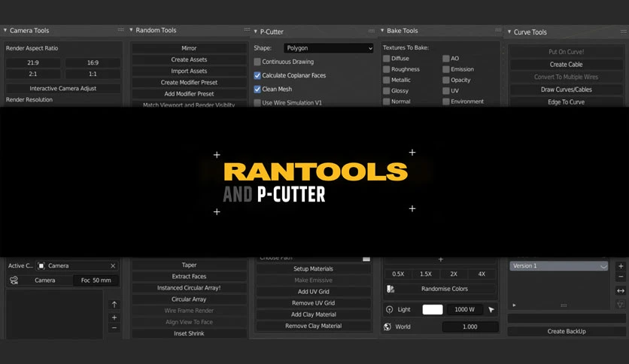629x364 pixels.
Task: Check the Roughness bake option
Action: 386,69
